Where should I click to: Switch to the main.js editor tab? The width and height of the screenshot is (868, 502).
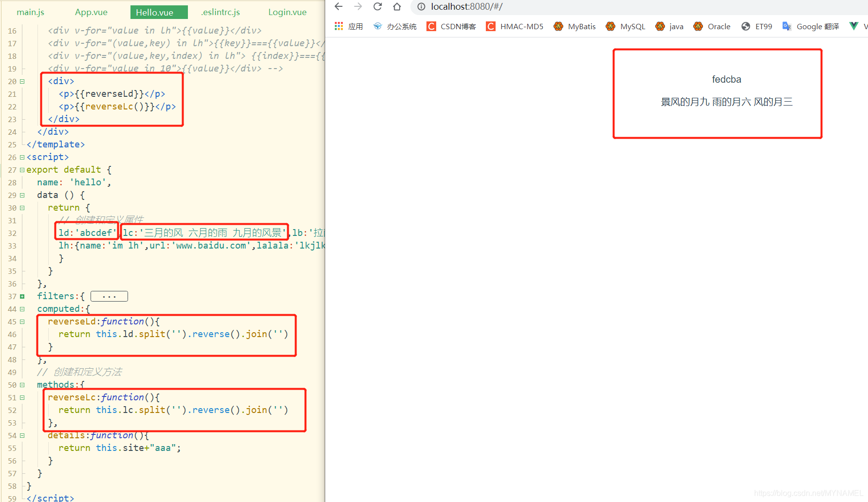point(30,12)
